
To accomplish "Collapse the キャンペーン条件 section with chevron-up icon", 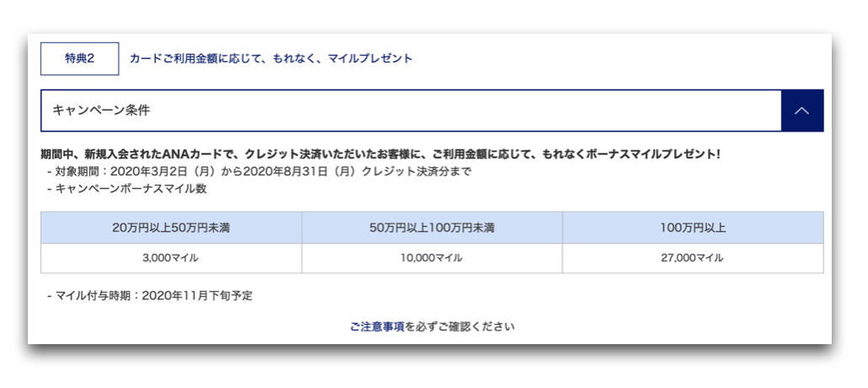I will tap(802, 110).
